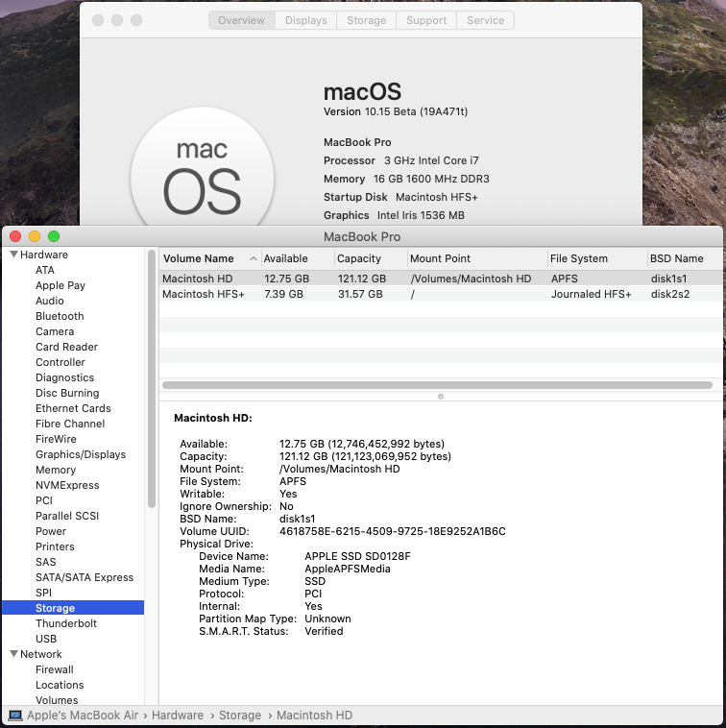Click the Volume UUID value text
The height and width of the screenshot is (728, 726).
393,531
